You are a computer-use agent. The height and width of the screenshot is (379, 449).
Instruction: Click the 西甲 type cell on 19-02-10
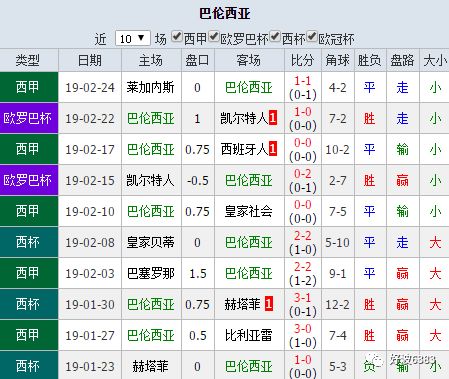click(x=29, y=211)
